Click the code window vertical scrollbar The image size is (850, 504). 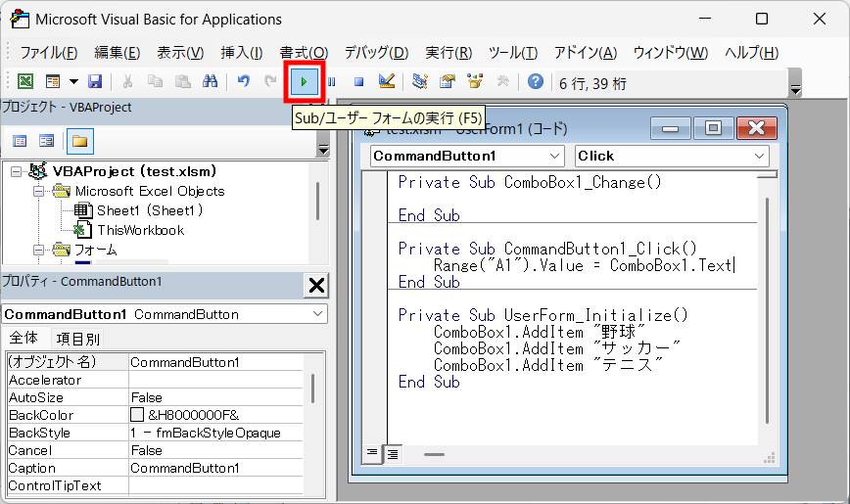768,309
